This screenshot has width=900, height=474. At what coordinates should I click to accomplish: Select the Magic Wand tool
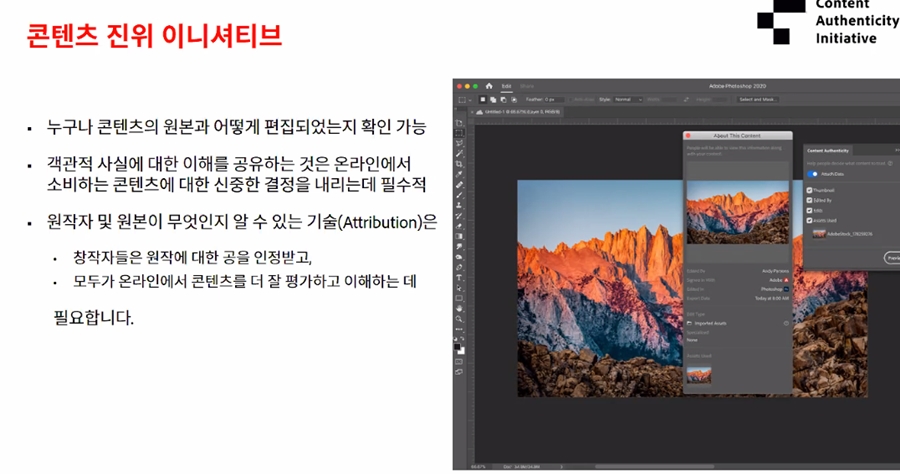click(x=459, y=154)
